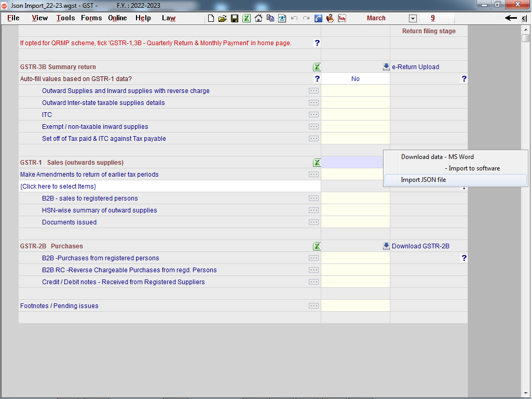The height and width of the screenshot is (399, 532).
Task: Expand details for ITC row
Action: [x=313, y=115]
